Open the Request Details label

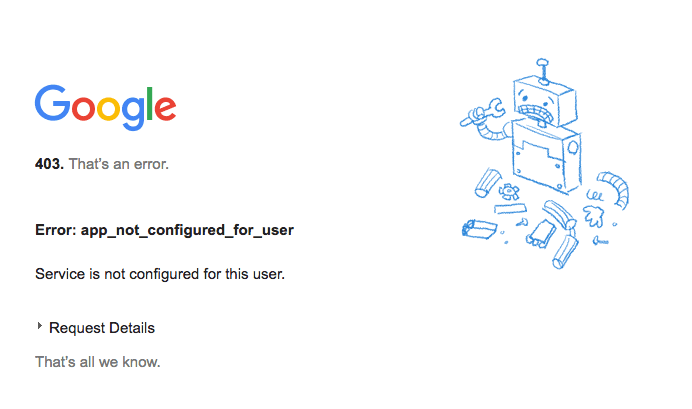[x=102, y=328]
